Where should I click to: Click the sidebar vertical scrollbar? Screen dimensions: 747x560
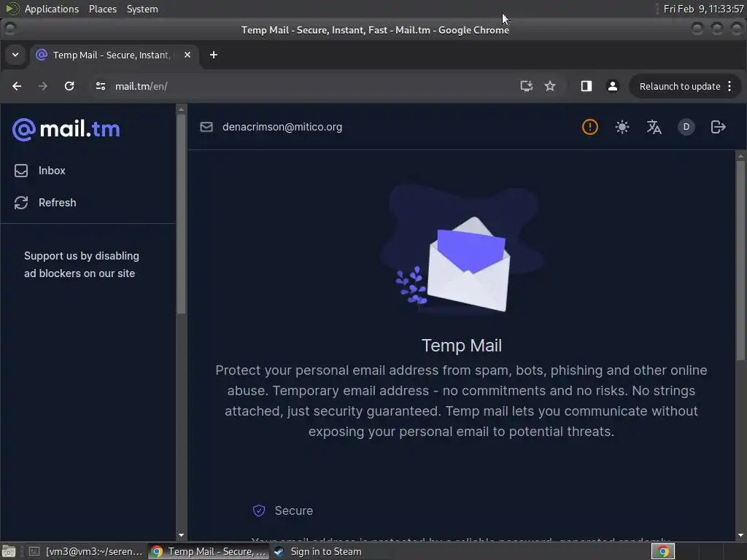pyautogui.click(x=181, y=214)
